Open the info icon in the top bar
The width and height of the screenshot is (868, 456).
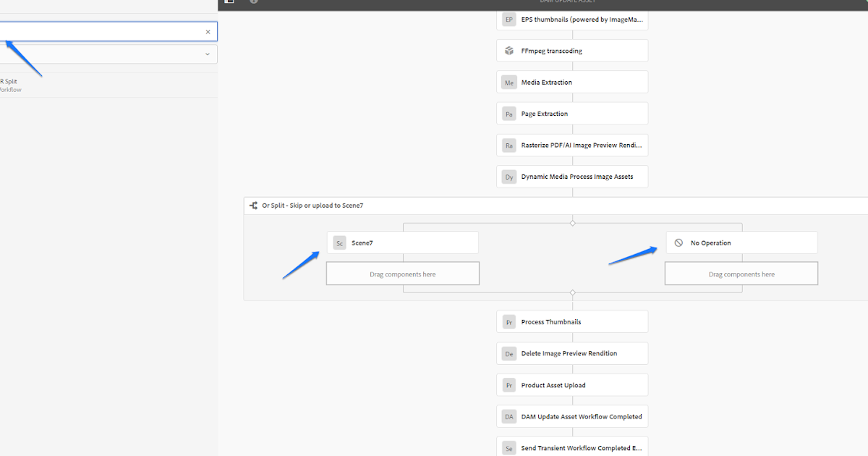pos(252,2)
